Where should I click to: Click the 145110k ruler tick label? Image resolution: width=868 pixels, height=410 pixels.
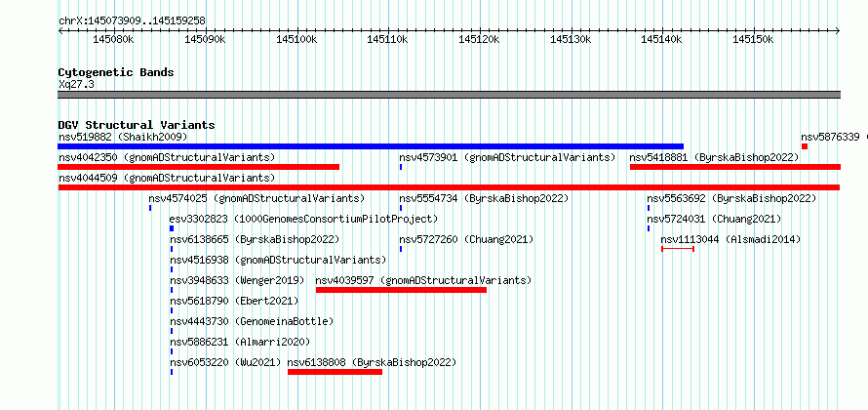[387, 40]
